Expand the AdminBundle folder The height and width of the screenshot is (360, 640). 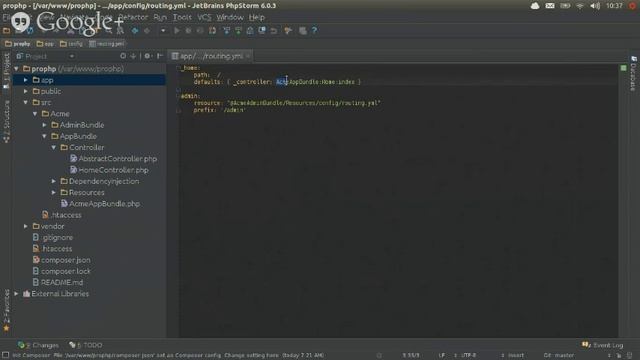tap(44, 125)
